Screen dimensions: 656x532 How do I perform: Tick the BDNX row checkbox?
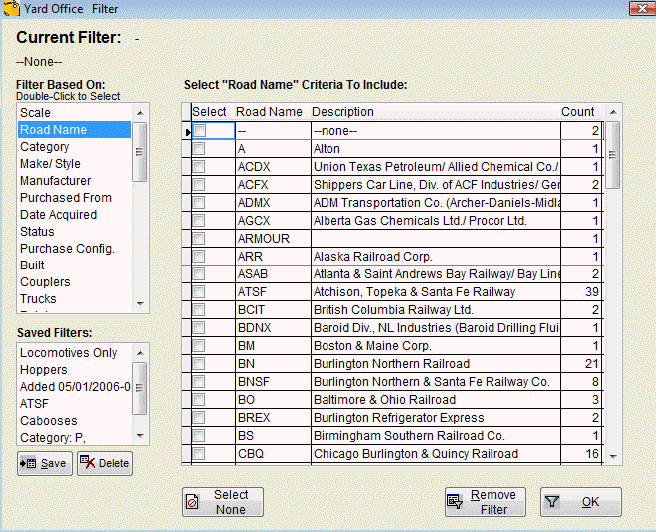point(199,327)
